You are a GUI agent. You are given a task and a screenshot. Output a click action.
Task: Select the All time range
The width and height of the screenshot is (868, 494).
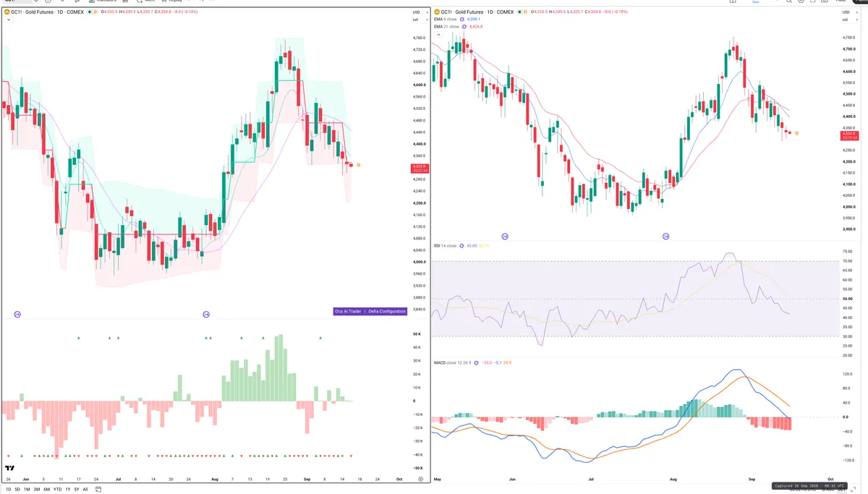(x=85, y=489)
